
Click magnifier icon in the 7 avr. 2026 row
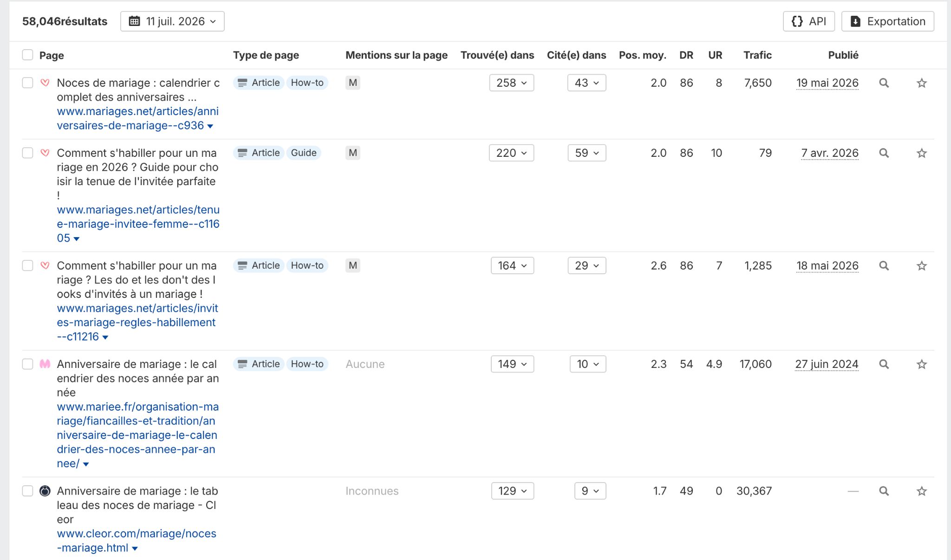[884, 153]
